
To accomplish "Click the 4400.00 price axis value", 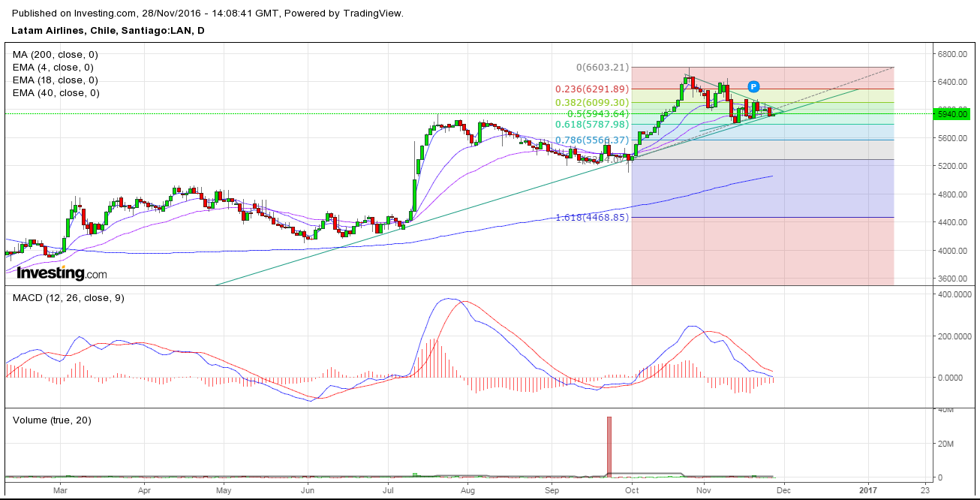I will [x=951, y=223].
